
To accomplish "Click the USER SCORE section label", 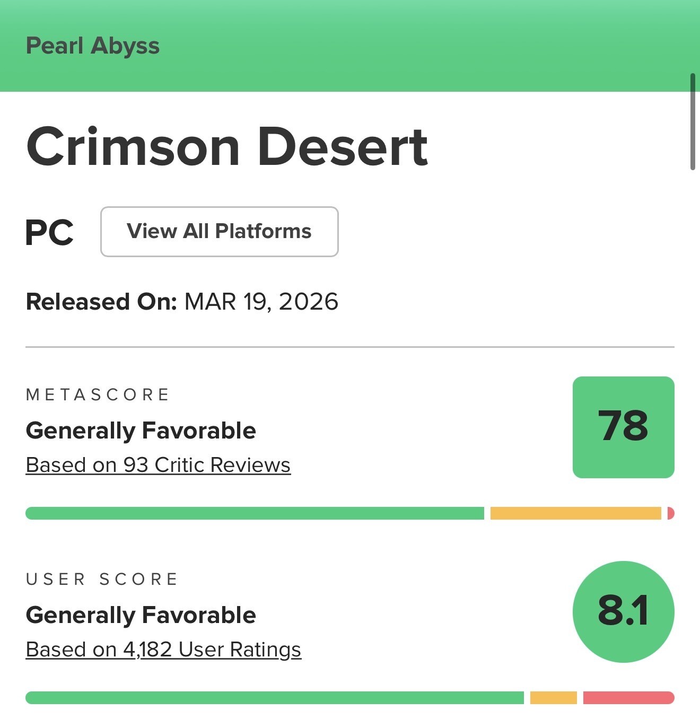I will tap(102, 579).
